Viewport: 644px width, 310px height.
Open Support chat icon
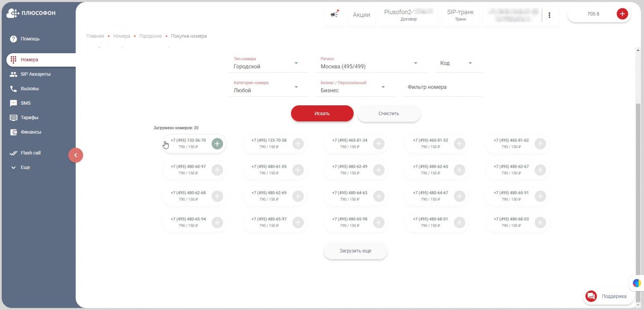[x=591, y=296]
